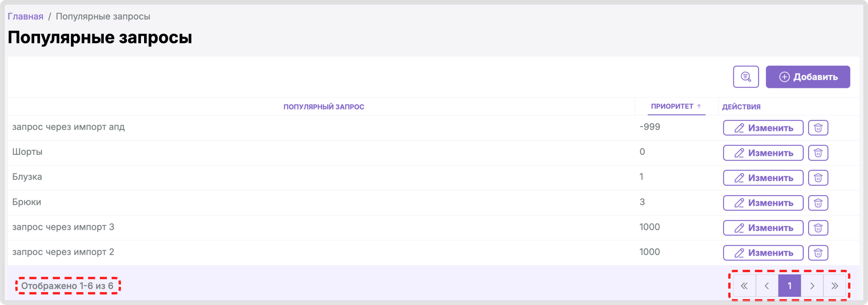The image size is (868, 305).
Task: Open the search filter icon button
Action: (x=746, y=77)
